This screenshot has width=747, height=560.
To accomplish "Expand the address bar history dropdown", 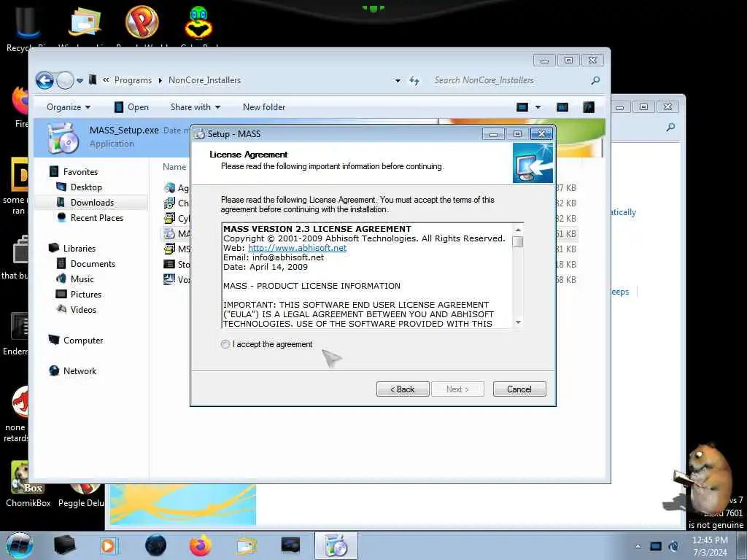I will (398, 81).
